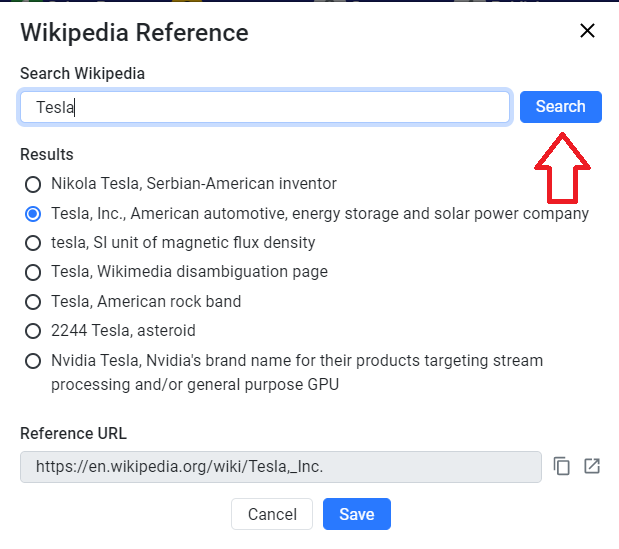Pick the Tesla Wikimedia disambiguation page option
The image size is (619, 549).
pos(33,272)
